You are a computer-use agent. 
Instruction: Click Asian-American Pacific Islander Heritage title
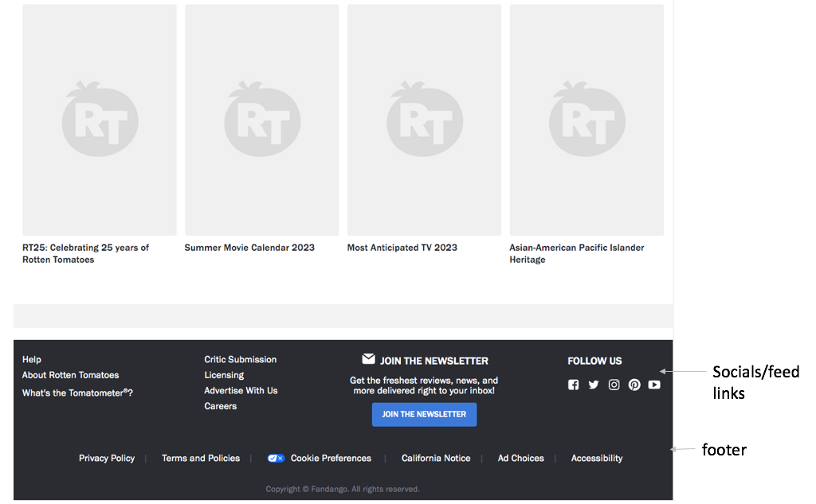click(x=577, y=253)
